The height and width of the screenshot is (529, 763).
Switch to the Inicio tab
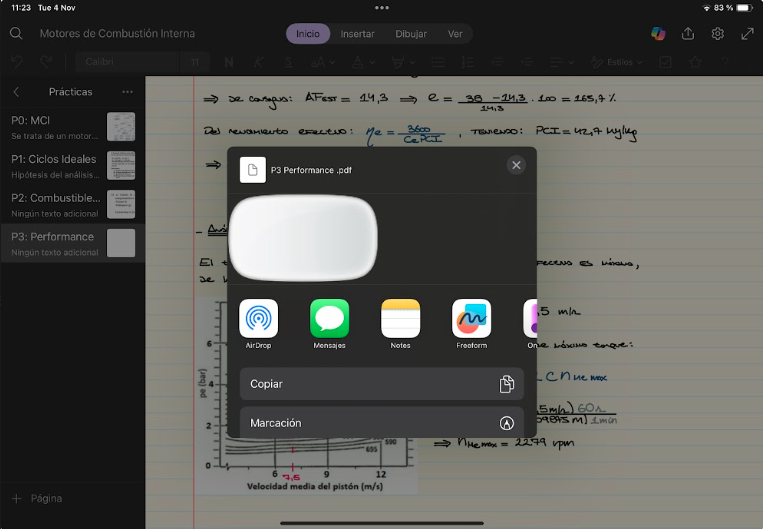tap(308, 34)
